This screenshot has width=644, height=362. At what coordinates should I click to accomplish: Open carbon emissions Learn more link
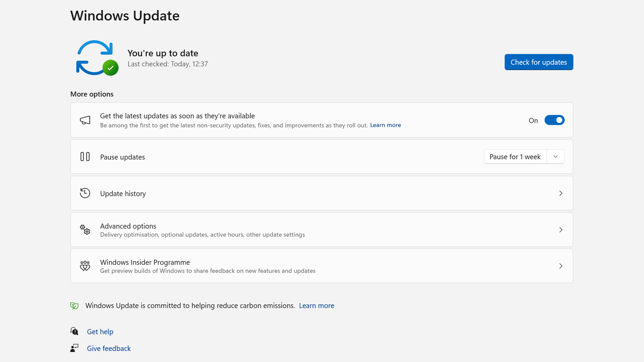[316, 306]
